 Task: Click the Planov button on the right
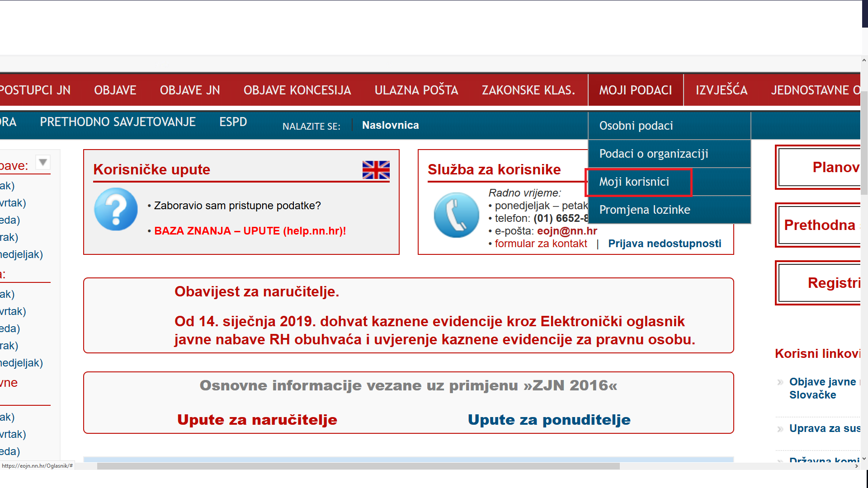point(818,167)
